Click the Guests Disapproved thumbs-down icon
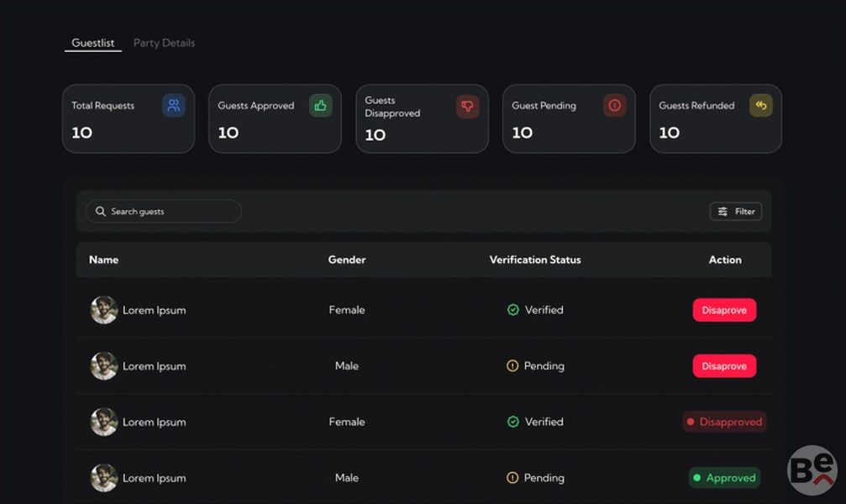 pos(467,106)
